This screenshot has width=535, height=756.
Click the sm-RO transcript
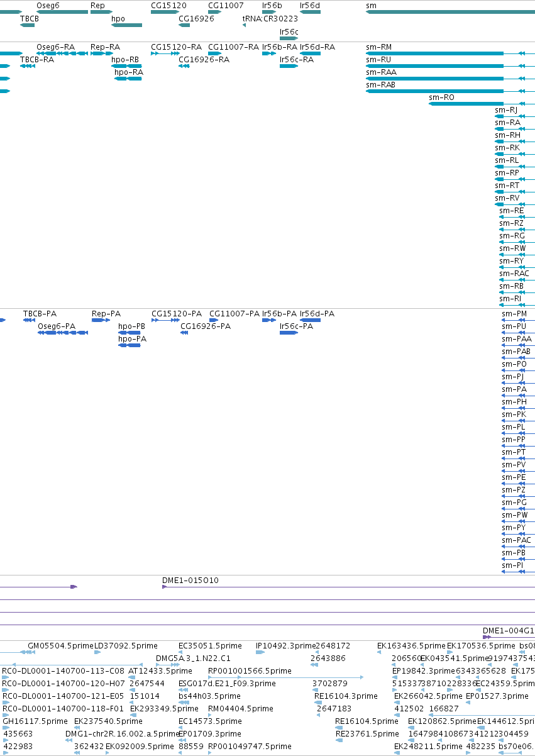[482, 104]
